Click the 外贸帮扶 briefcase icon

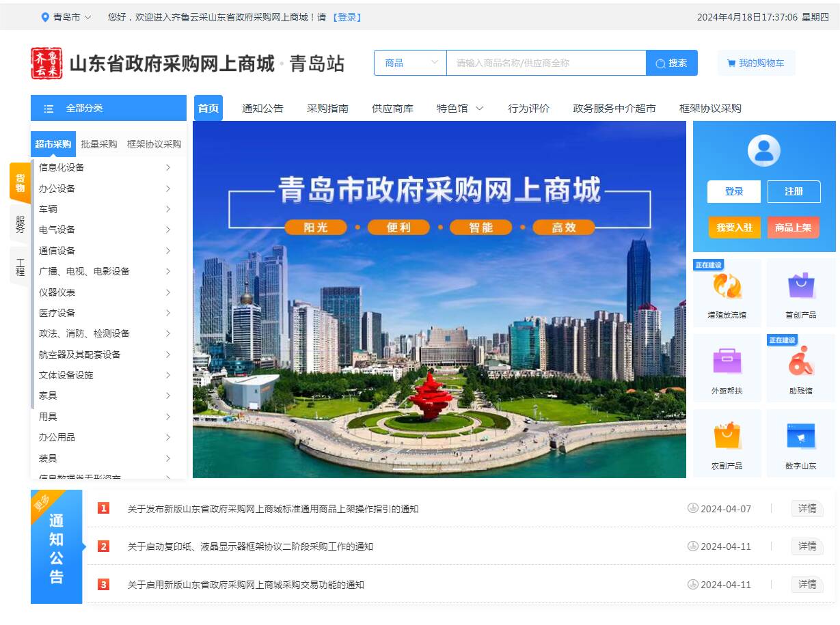[727, 362]
